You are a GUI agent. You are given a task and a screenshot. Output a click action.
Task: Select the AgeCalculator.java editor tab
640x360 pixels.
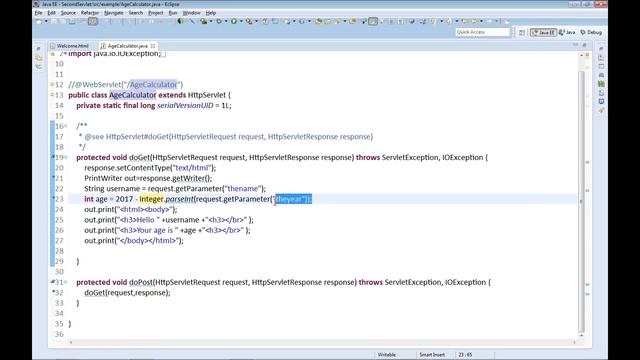click(127, 46)
